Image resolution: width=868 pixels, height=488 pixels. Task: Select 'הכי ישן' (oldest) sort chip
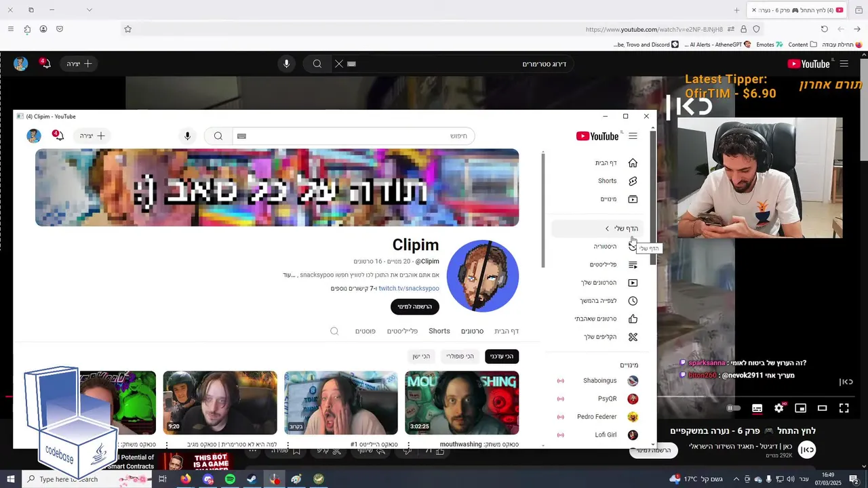421,357
